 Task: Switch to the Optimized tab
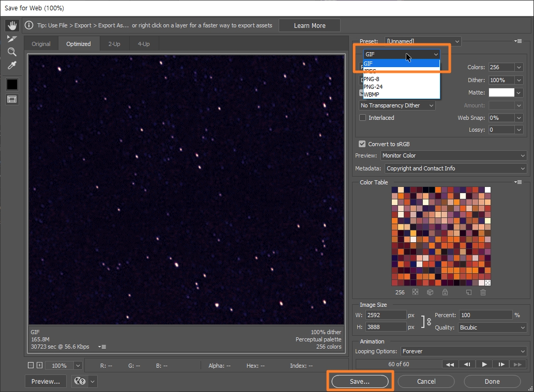point(79,44)
